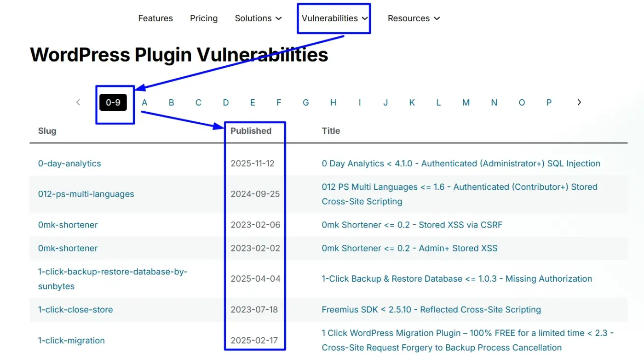The height and width of the screenshot is (358, 644).
Task: Select the 0-9 filter tab
Action: (x=113, y=102)
